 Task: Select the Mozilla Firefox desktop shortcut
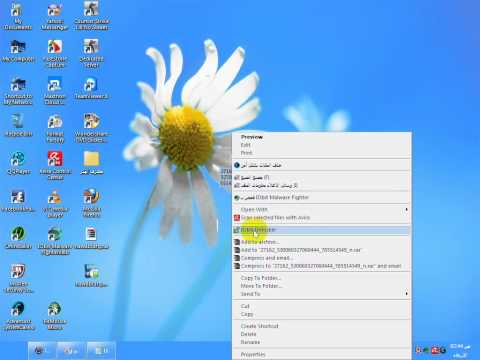tap(91, 203)
